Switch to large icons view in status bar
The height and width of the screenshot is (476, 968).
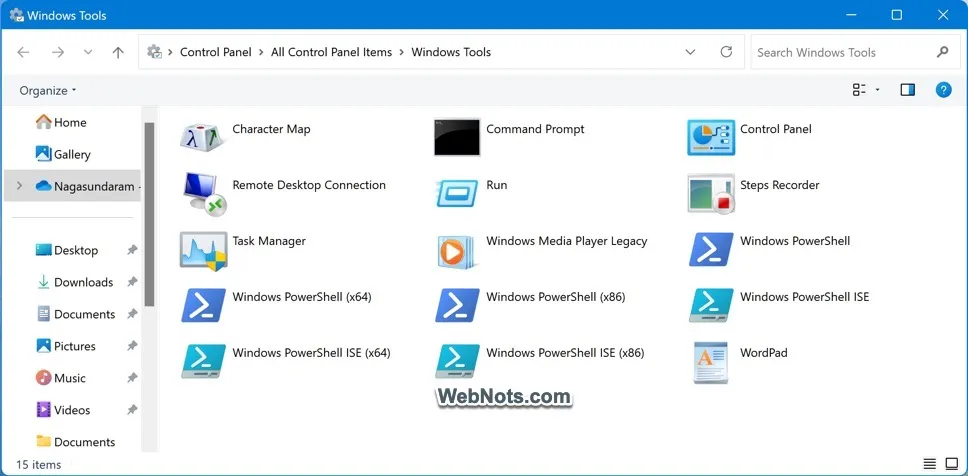pyautogui.click(x=951, y=464)
